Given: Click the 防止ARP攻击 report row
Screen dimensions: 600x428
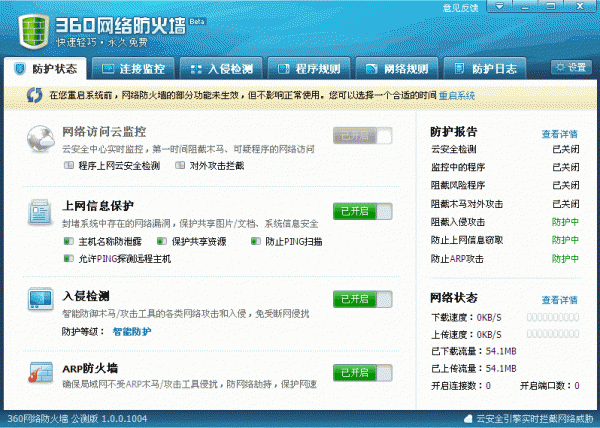Looking at the screenshot, I should click(x=505, y=259).
